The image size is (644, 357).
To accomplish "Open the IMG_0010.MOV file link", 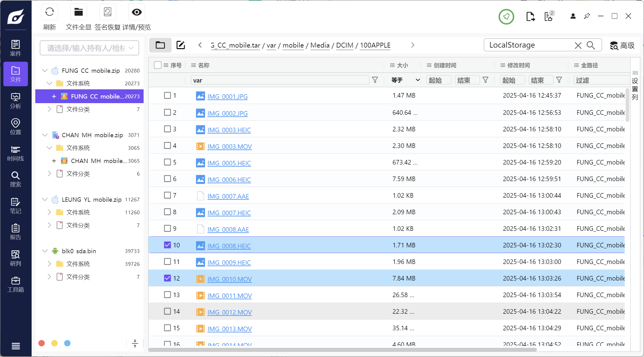I will coord(229,279).
